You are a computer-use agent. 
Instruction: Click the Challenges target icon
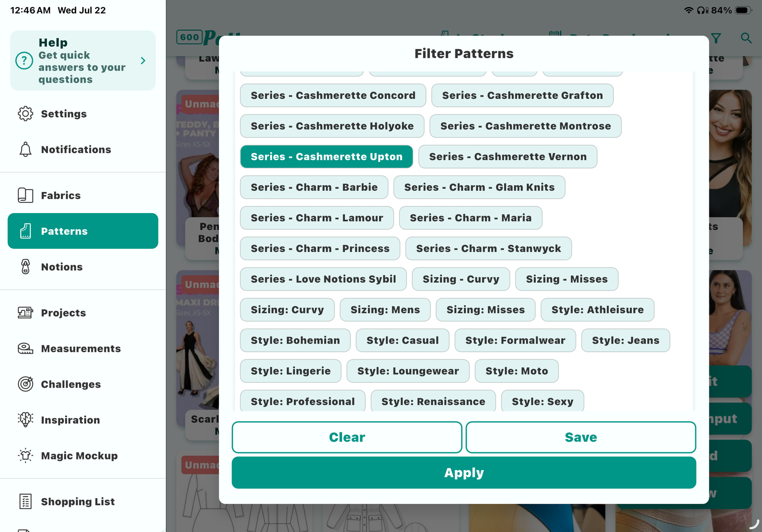click(25, 384)
